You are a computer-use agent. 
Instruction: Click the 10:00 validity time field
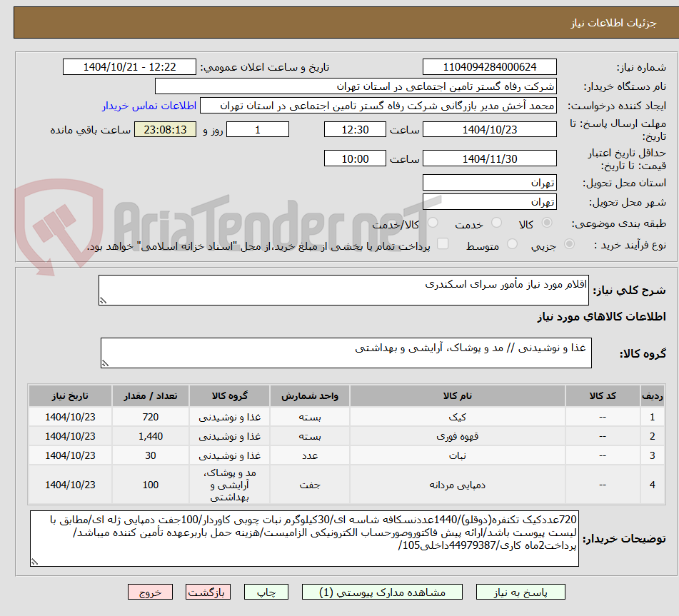(355, 158)
